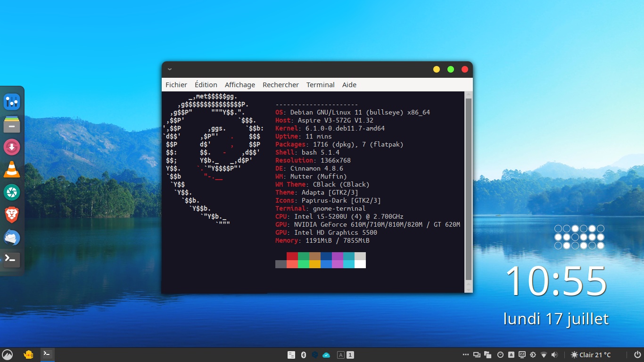The width and height of the screenshot is (644, 362).
Task: Switch to workspace 1 in panel
Action: coord(350,355)
